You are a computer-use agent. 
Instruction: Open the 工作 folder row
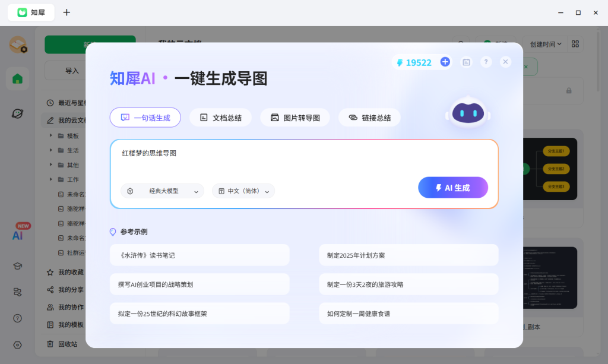click(x=68, y=179)
